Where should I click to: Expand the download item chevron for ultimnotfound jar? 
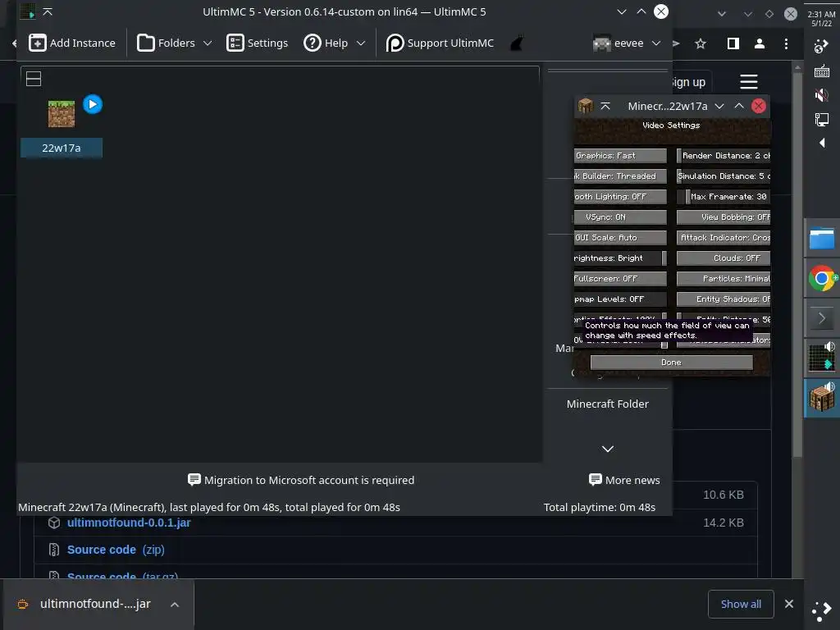174,605
